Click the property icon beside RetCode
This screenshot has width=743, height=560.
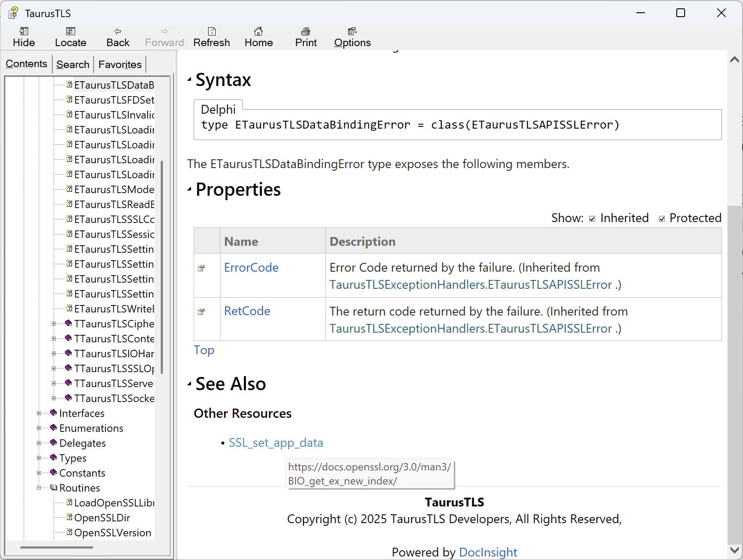pos(201,312)
